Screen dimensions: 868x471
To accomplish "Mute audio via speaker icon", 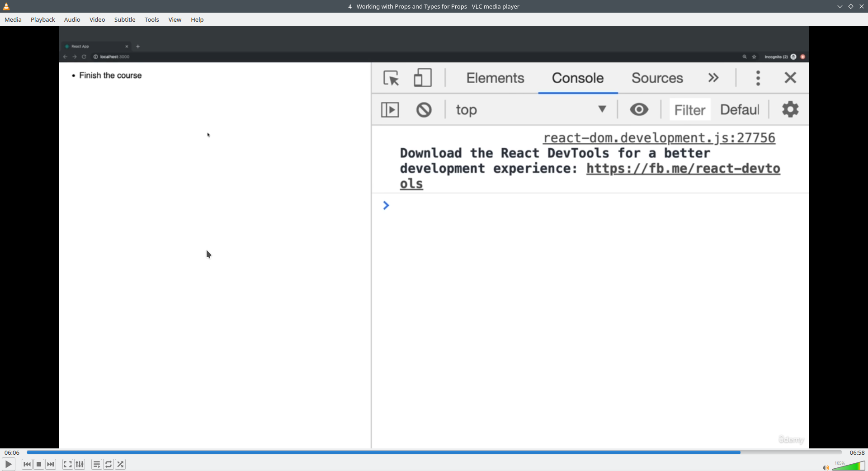I will pyautogui.click(x=826, y=467).
